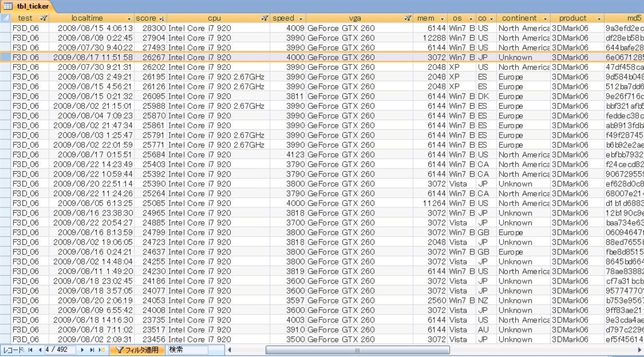Click the select-all corner of datasheet
The image size is (644, 357).
5,18
